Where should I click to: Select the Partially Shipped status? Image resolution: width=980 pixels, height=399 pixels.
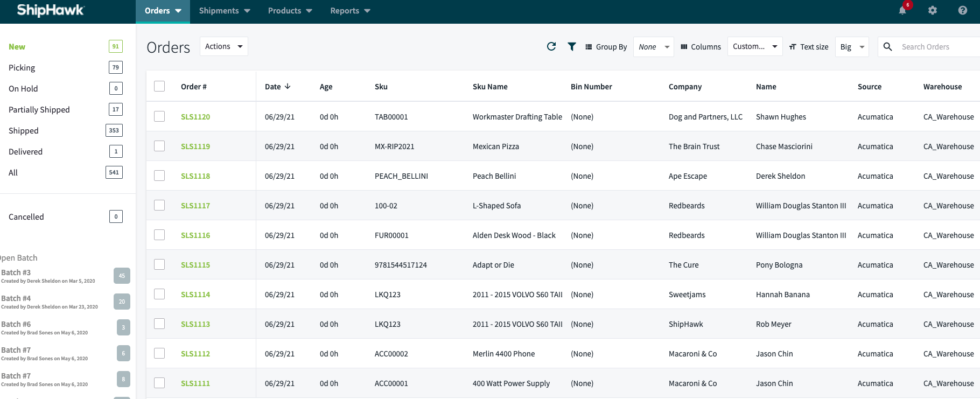[x=39, y=110]
